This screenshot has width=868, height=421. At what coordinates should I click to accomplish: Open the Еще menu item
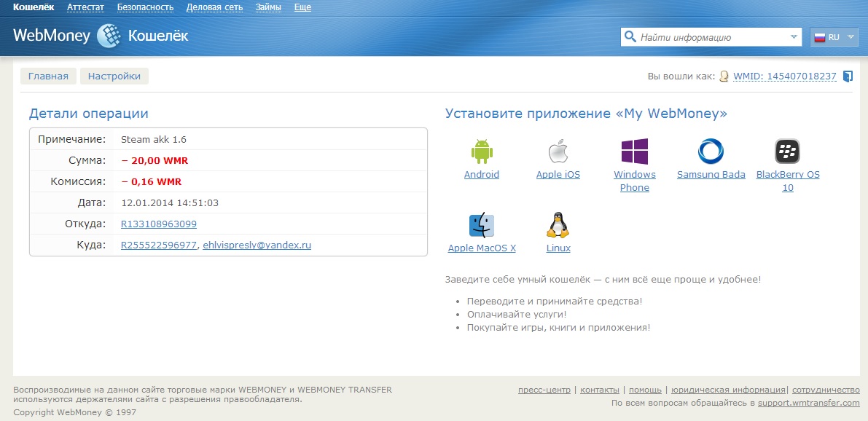[302, 7]
